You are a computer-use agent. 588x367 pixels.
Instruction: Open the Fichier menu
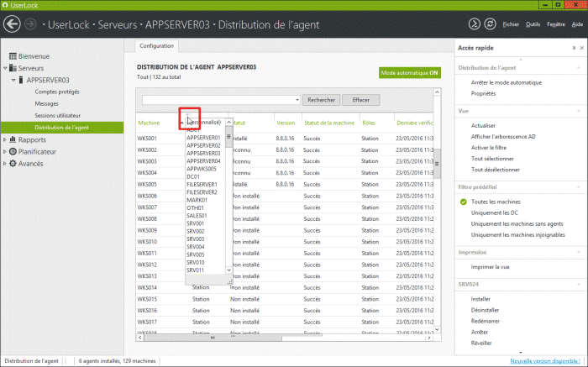[x=511, y=24]
